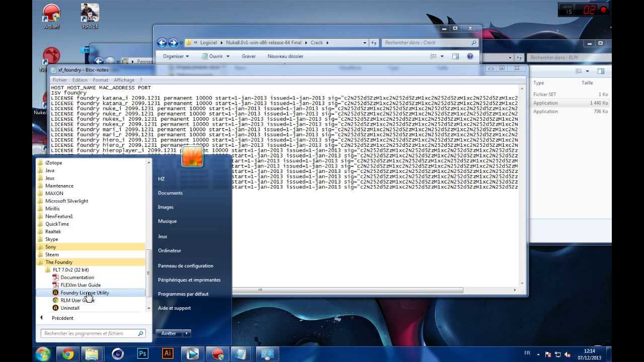The width and height of the screenshot is (644, 362).
Task: Select the Fichier SET row in RLM window
Action: [x=571, y=95]
